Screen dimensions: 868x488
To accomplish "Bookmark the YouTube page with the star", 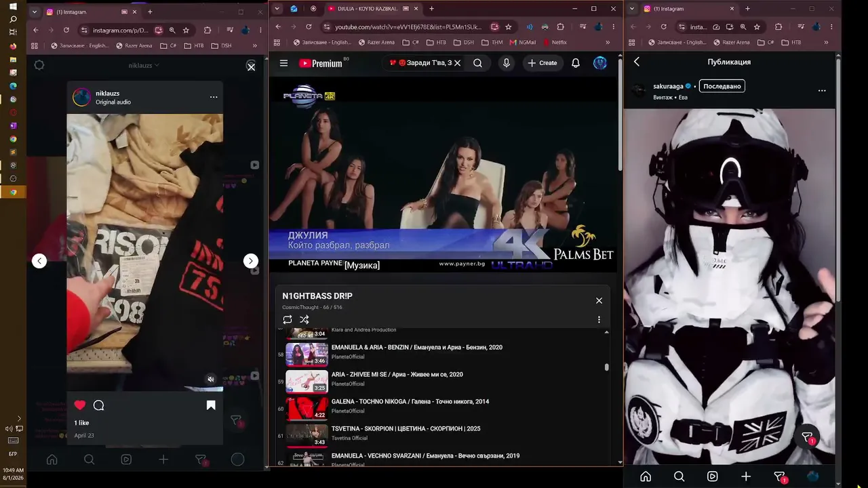I will [x=509, y=27].
